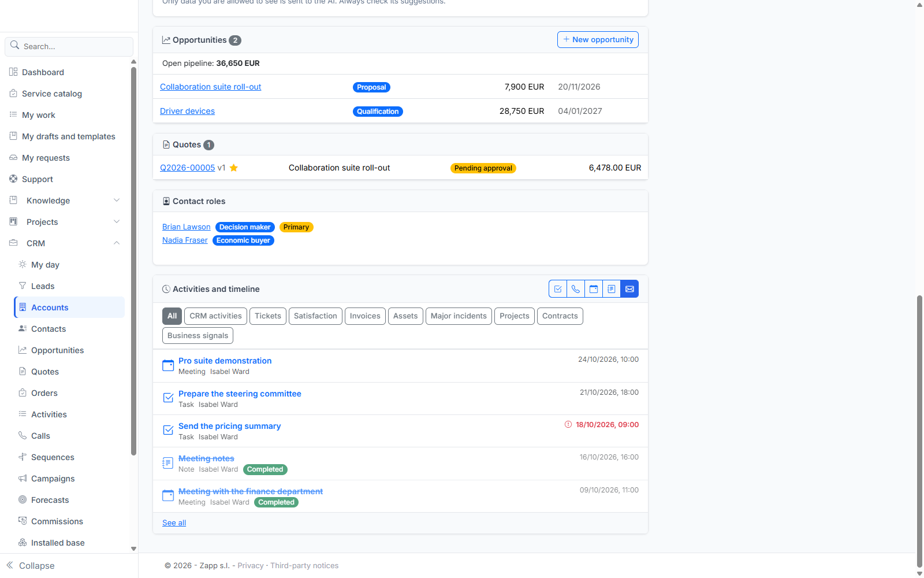This screenshot has height=578, width=924.
Task: Filter timeline by CRM activities
Action: pos(215,316)
